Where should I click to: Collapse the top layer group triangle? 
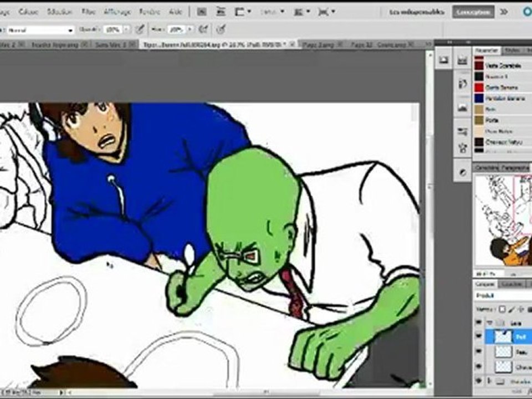point(489,323)
